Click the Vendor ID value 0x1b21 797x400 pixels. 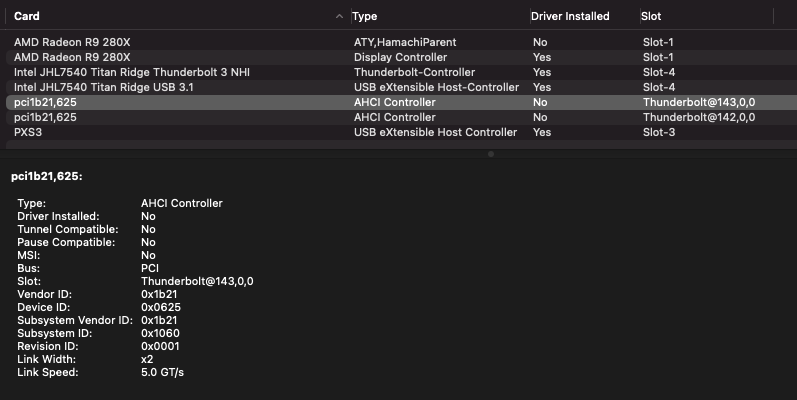(160, 294)
